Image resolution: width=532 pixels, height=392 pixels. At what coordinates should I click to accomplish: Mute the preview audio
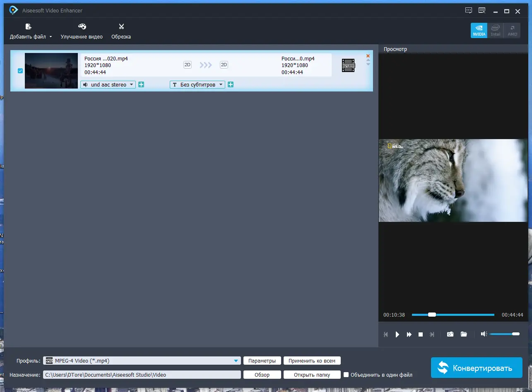click(x=484, y=334)
